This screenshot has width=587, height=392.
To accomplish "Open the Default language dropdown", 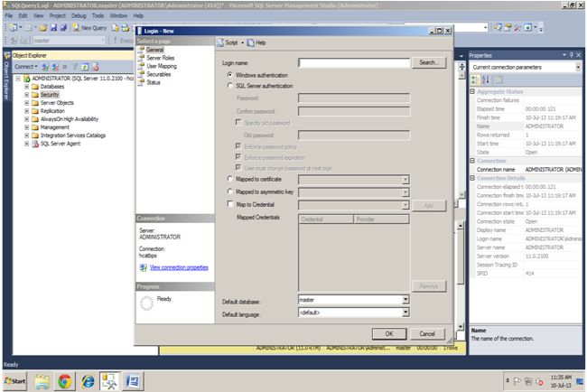I will coord(405,313).
